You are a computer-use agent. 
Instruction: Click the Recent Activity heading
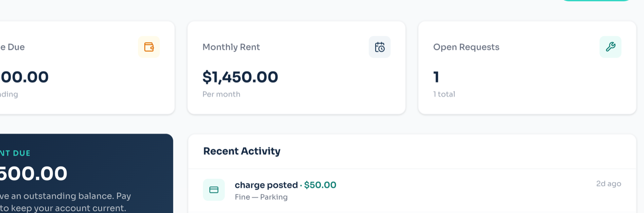241,151
